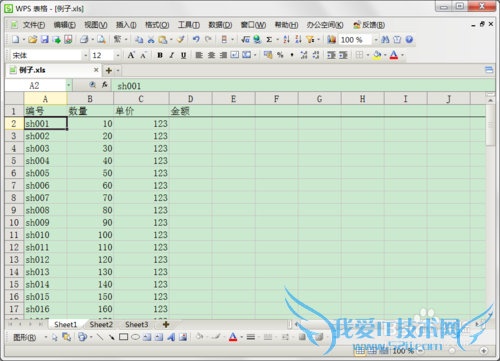Select row 5 header

[x=14, y=161]
